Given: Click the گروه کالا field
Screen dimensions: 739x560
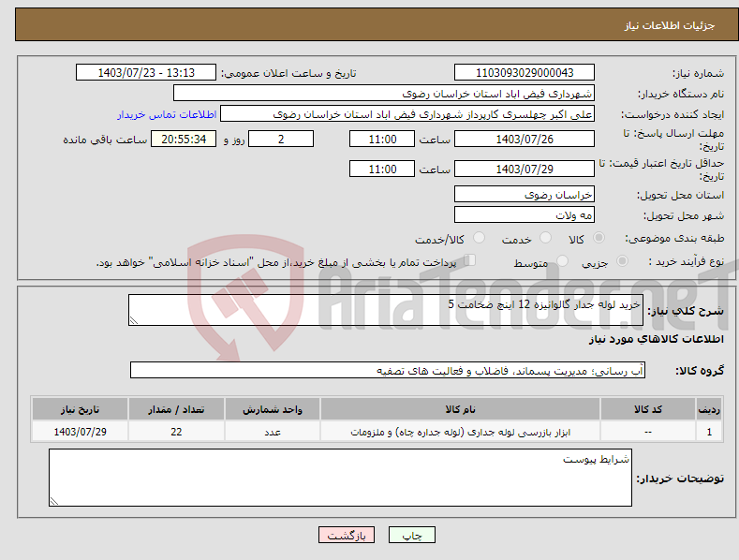Looking at the screenshot, I should tap(388, 370).
